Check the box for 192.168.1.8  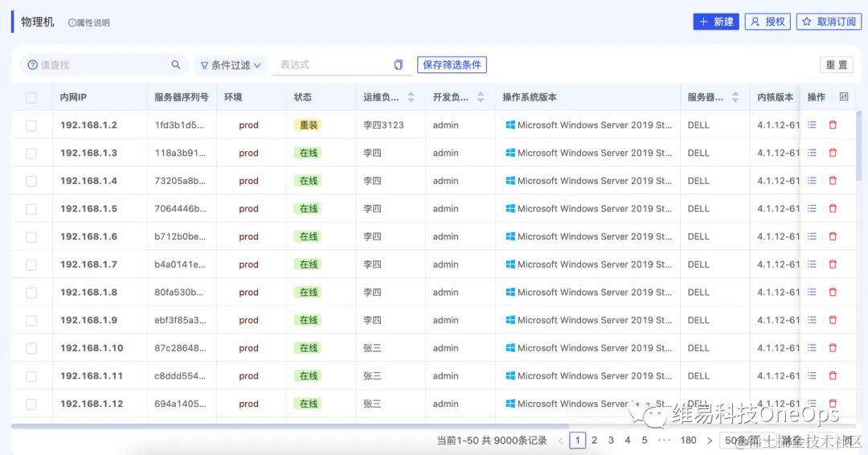coord(31,293)
